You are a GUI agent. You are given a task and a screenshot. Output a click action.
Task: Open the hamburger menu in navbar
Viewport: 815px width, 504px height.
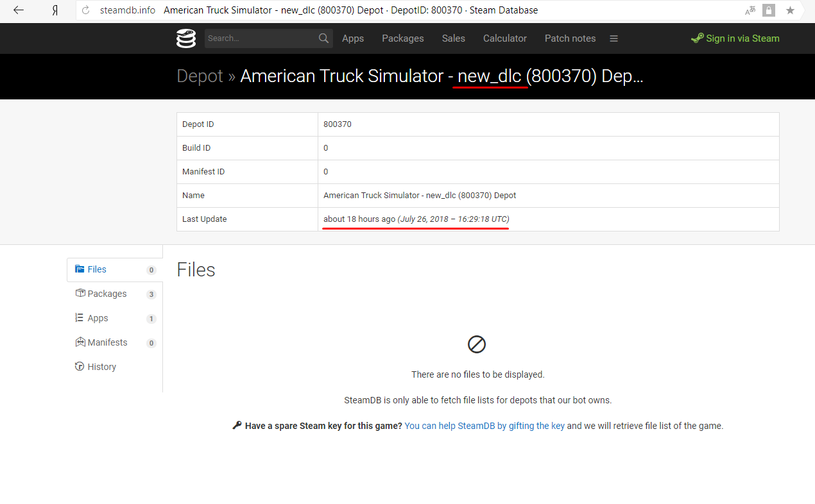[613, 38]
